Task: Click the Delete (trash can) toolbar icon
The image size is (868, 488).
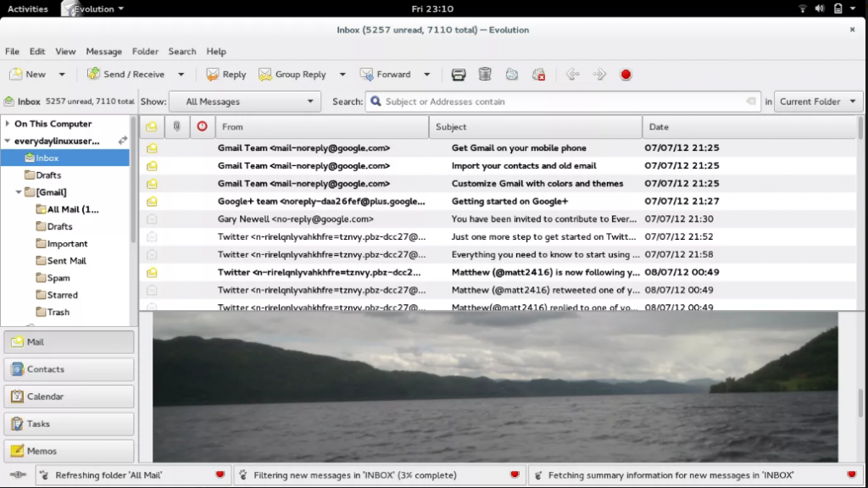Action: coord(485,75)
